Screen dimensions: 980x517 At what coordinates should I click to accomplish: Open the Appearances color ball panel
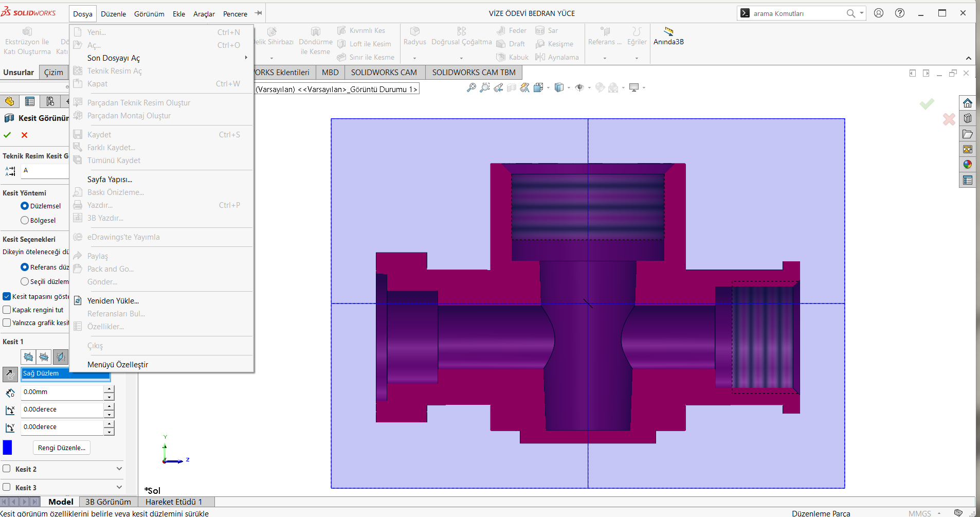(967, 165)
